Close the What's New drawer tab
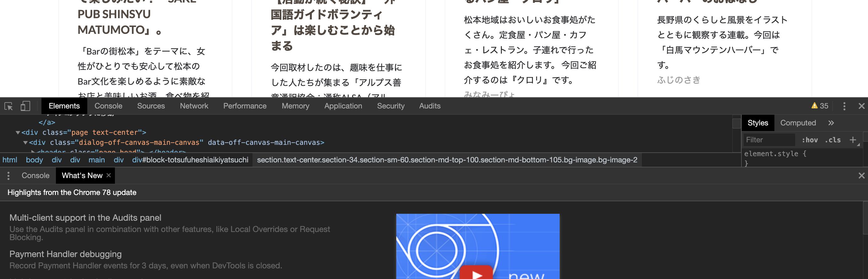The width and height of the screenshot is (868, 279). coord(109,175)
